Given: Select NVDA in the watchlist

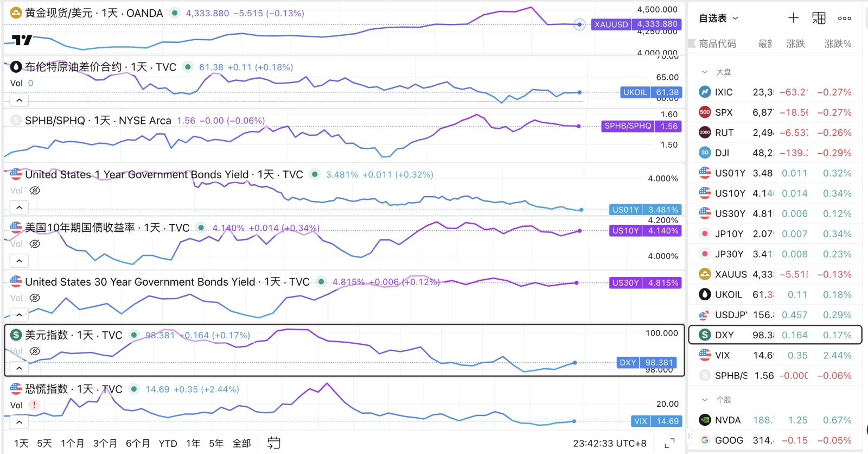Looking at the screenshot, I should pyautogui.click(x=775, y=420).
